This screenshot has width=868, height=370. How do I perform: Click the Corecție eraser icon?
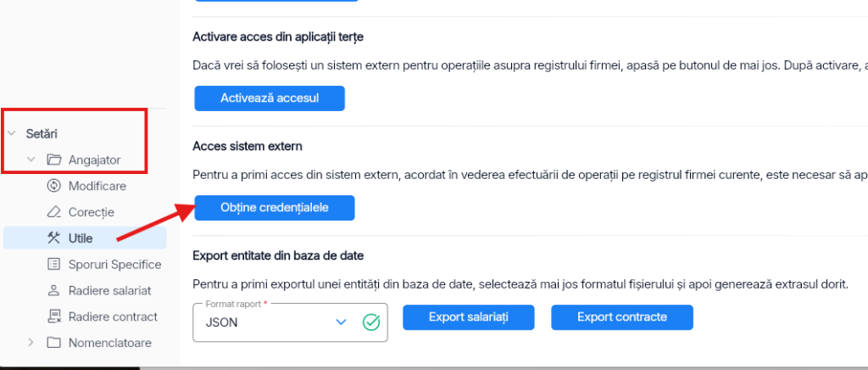point(53,212)
